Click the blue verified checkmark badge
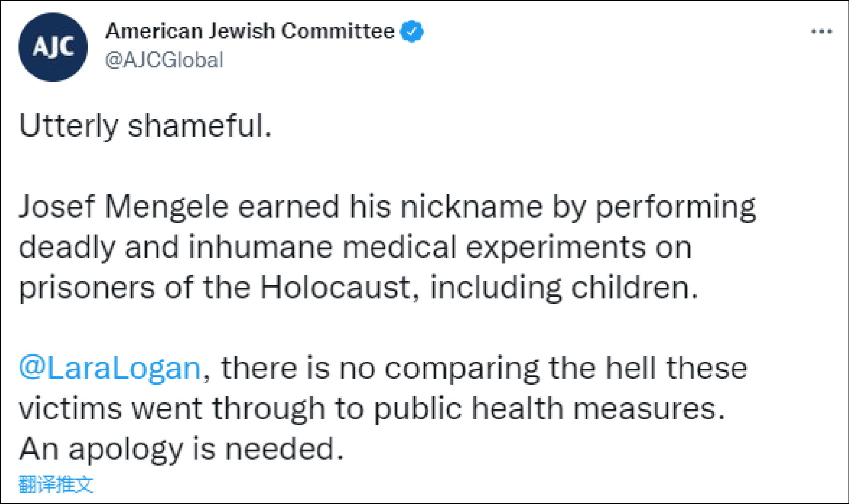849x504 pixels. coord(412,31)
